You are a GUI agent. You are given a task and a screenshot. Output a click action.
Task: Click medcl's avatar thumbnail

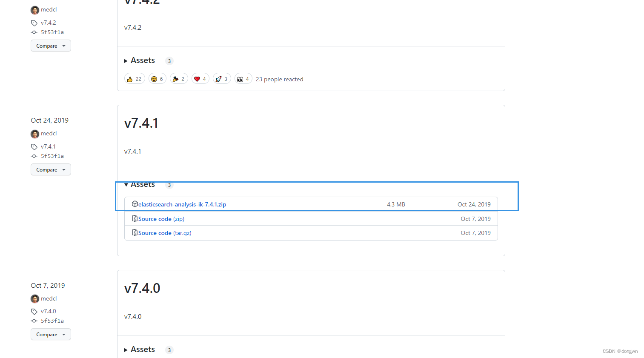click(x=34, y=134)
